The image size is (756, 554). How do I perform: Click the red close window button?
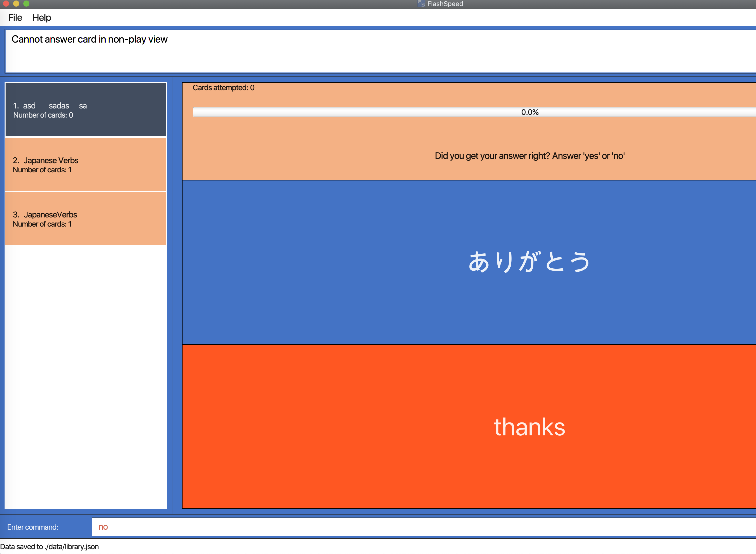6,4
